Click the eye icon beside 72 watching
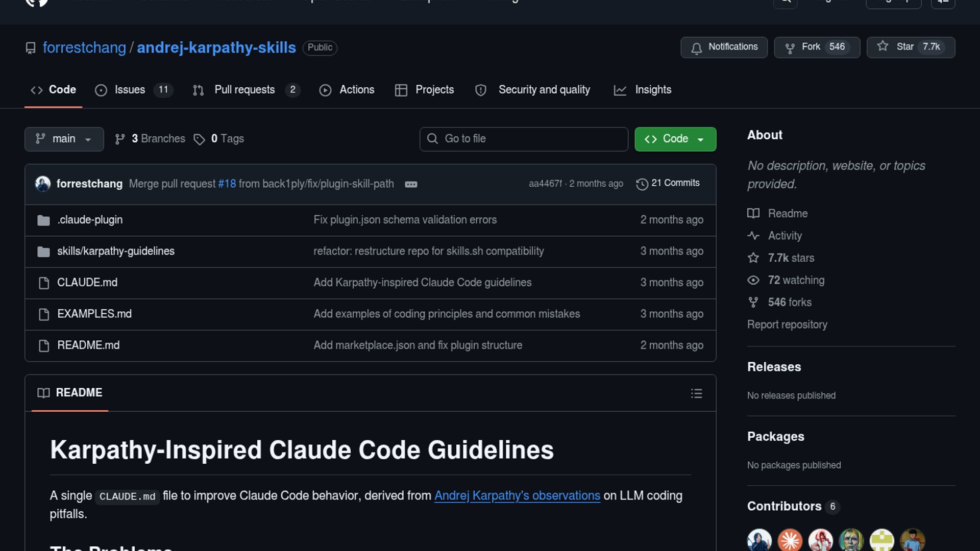The image size is (980, 551). coord(753,280)
